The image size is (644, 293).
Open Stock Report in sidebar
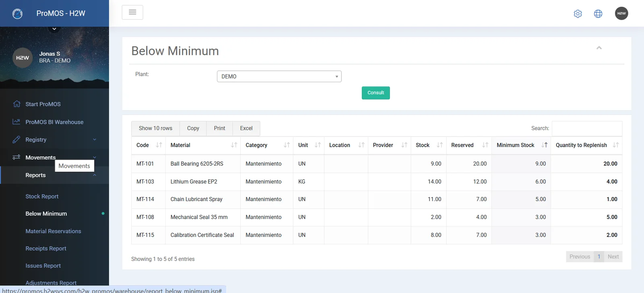click(42, 197)
